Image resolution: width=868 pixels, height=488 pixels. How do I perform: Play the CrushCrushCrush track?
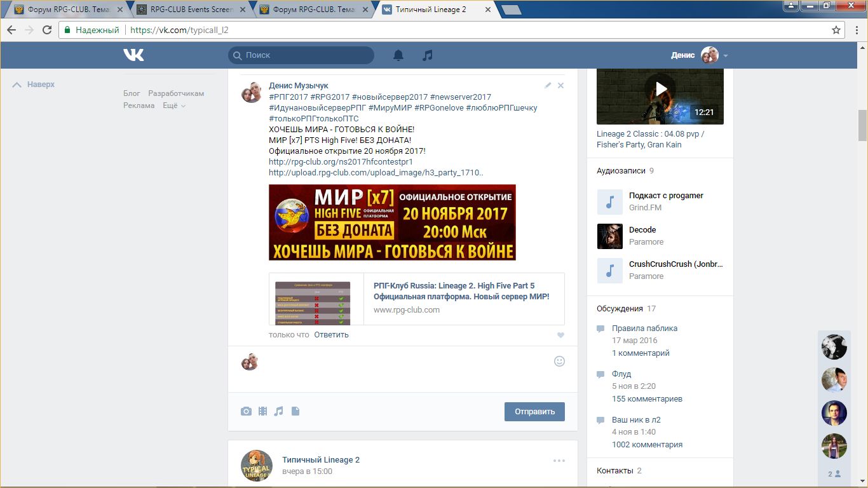pyautogui.click(x=610, y=271)
